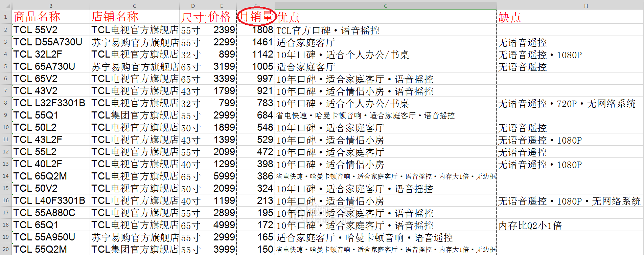This screenshot has height=255, width=644.
Task: Select cell TCL 50V2
Action: (51, 188)
